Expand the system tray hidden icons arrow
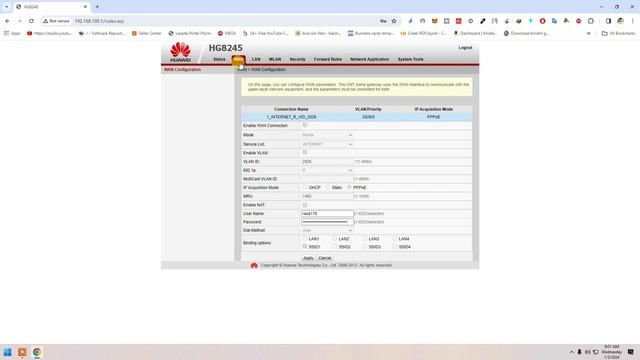The image size is (640, 360). (571, 352)
